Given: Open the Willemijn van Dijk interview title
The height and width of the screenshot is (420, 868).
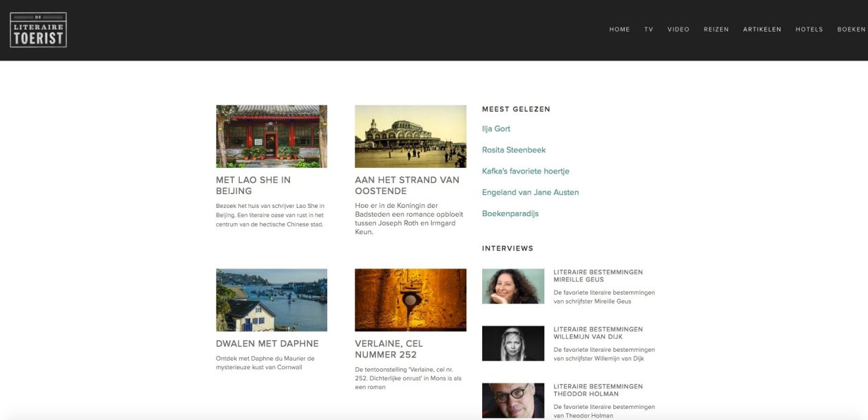Looking at the screenshot, I should click(598, 333).
